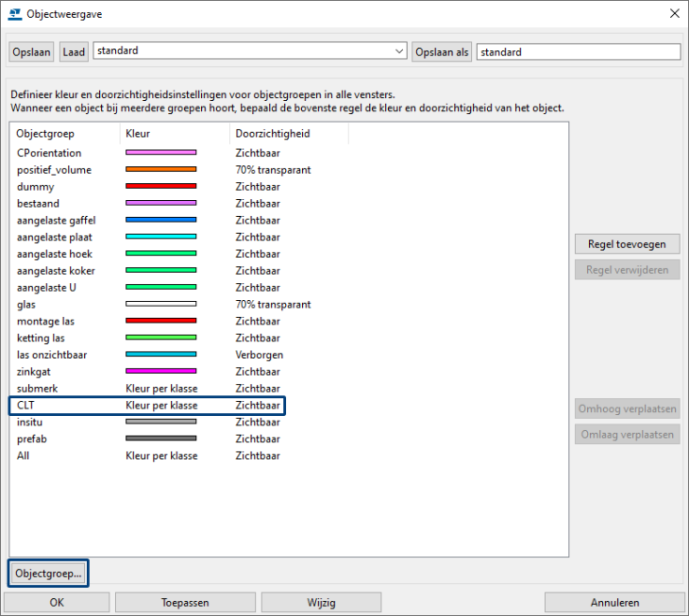
Task: Open the Laad settings dropdown arrow
Action: tap(398, 52)
